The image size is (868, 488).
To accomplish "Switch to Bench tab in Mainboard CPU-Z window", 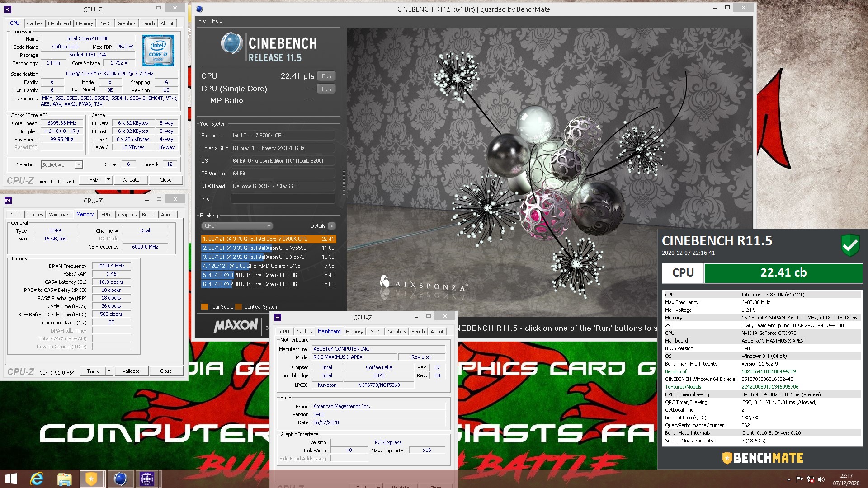I will [x=418, y=332].
